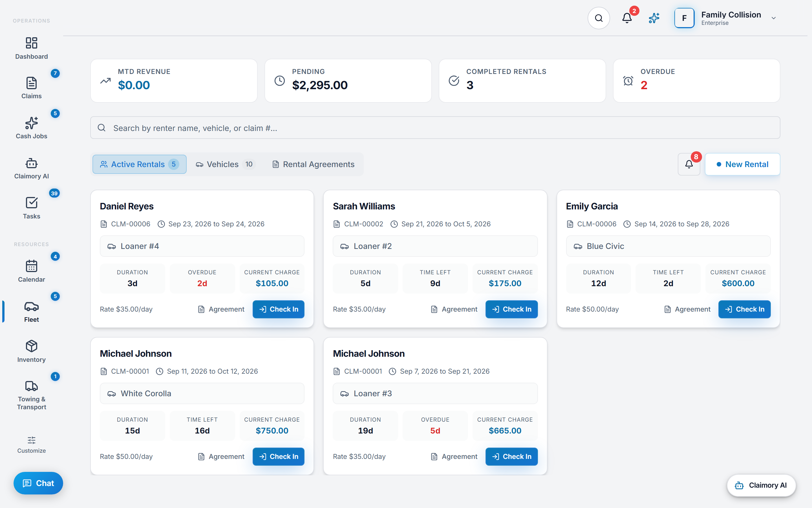Screen dimensions: 812x508
Task: Open the floating Claimory AI button
Action: pos(761,485)
